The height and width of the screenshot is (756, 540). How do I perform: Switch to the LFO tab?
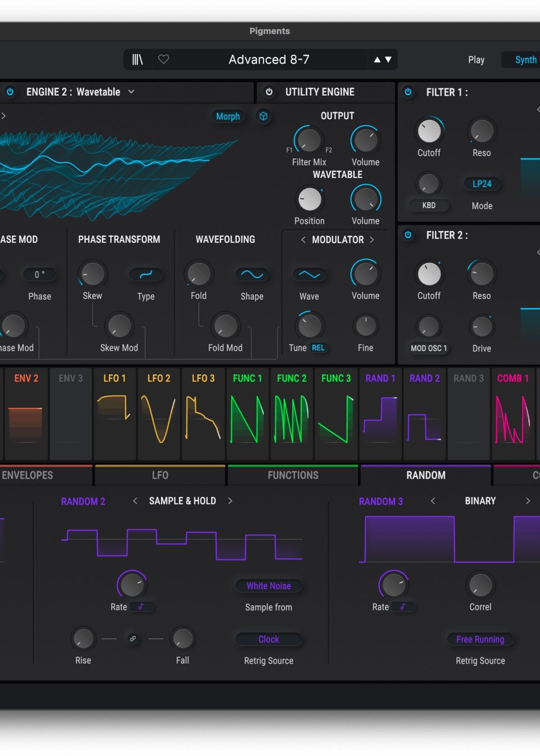click(160, 475)
